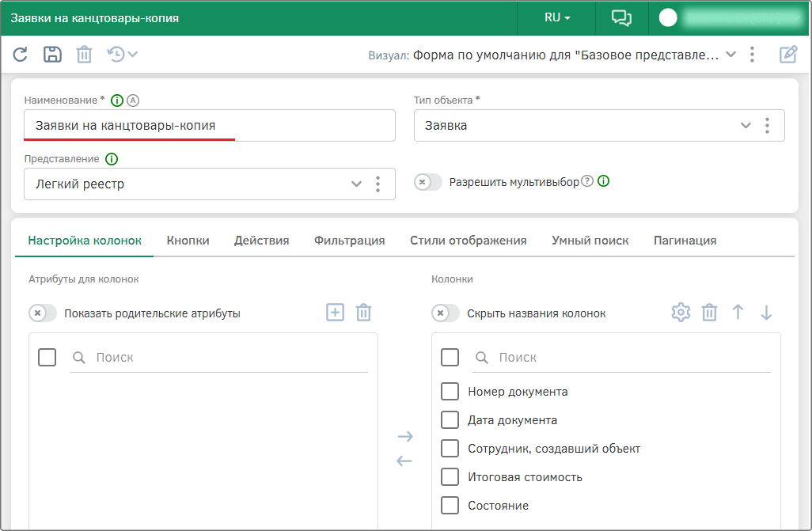Move columns back with the left arrow
Image resolution: width=812 pixels, height=531 pixels.
[404, 461]
